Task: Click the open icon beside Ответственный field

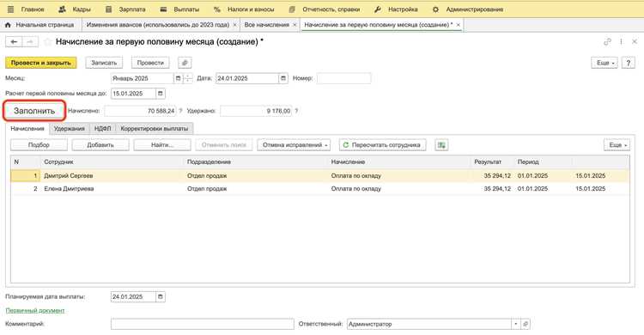Action: click(x=526, y=324)
